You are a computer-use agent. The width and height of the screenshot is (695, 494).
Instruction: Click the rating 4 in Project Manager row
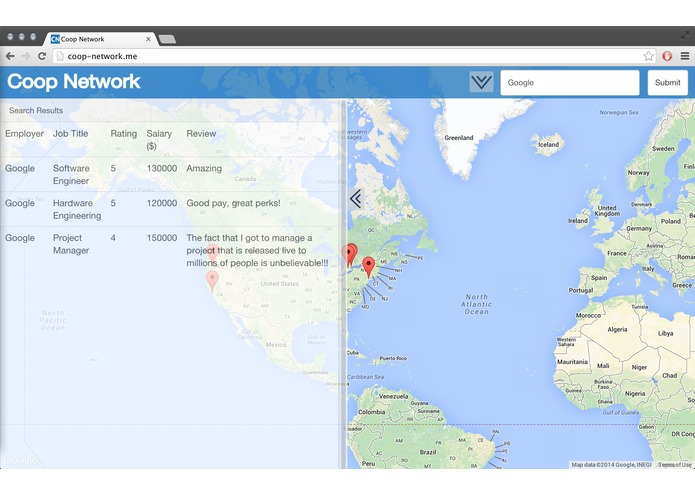pos(113,238)
